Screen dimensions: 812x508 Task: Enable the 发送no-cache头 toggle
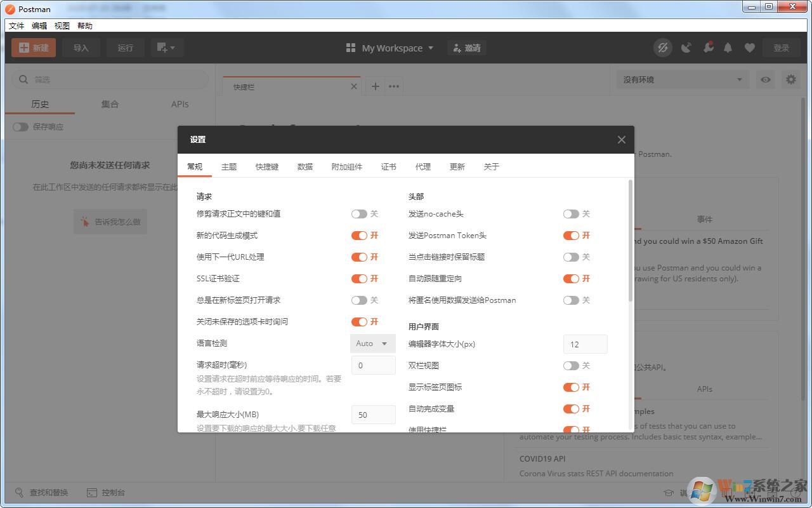pos(572,214)
